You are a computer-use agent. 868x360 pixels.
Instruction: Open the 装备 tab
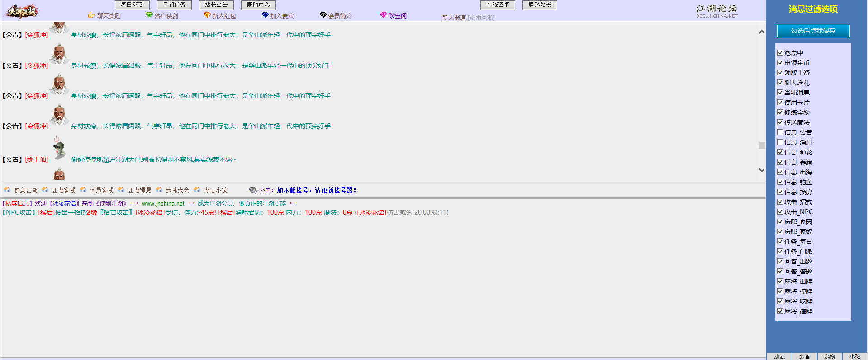[804, 356]
